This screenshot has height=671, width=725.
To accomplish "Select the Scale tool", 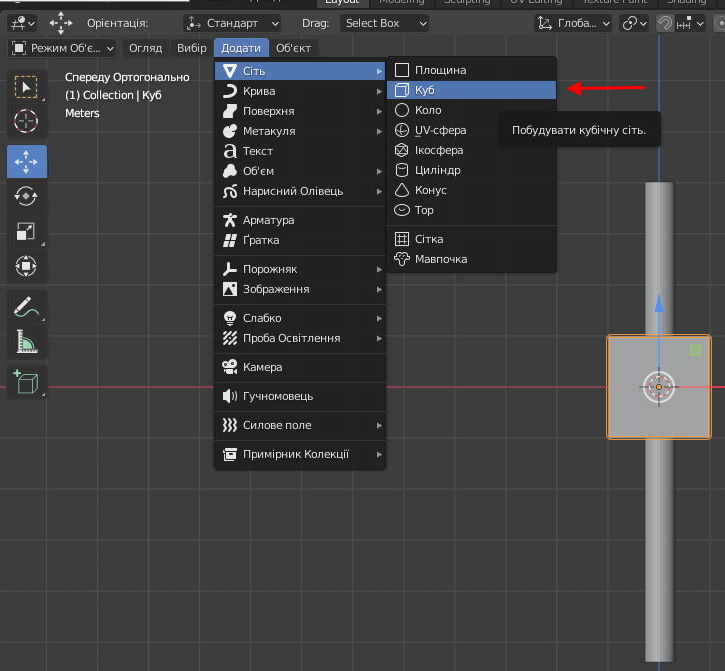I will tap(26, 231).
